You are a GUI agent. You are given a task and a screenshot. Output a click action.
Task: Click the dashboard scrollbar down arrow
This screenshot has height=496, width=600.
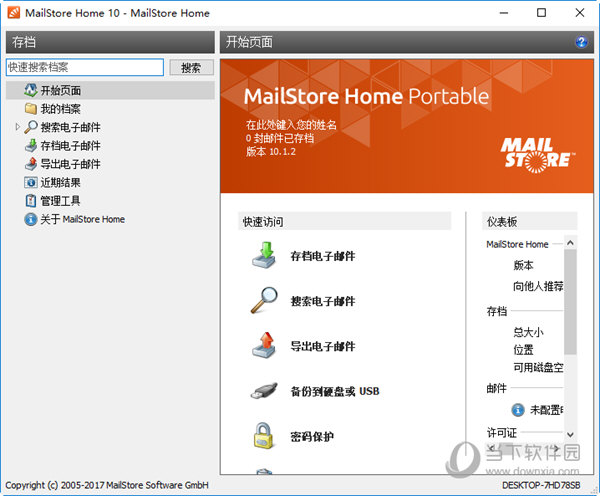coord(570,435)
